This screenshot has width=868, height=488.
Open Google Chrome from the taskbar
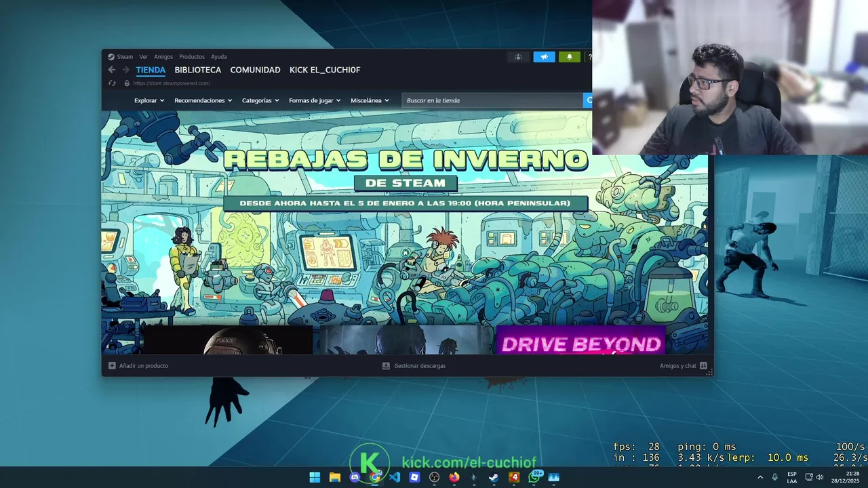[374, 477]
